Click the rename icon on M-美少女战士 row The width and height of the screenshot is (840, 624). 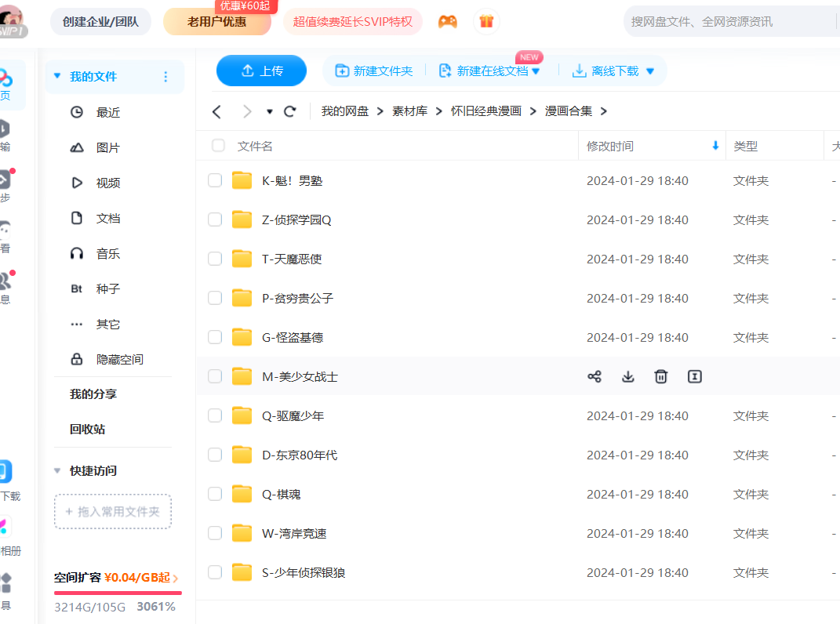[694, 377]
